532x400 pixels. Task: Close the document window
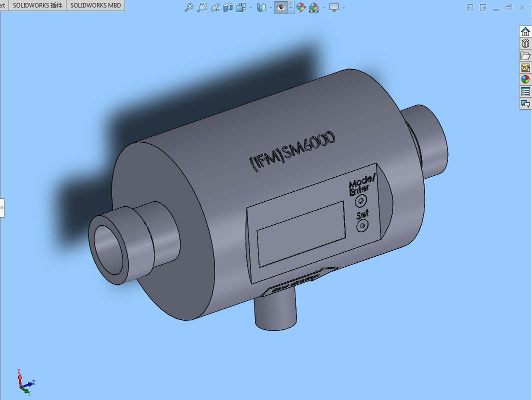click(522, 8)
